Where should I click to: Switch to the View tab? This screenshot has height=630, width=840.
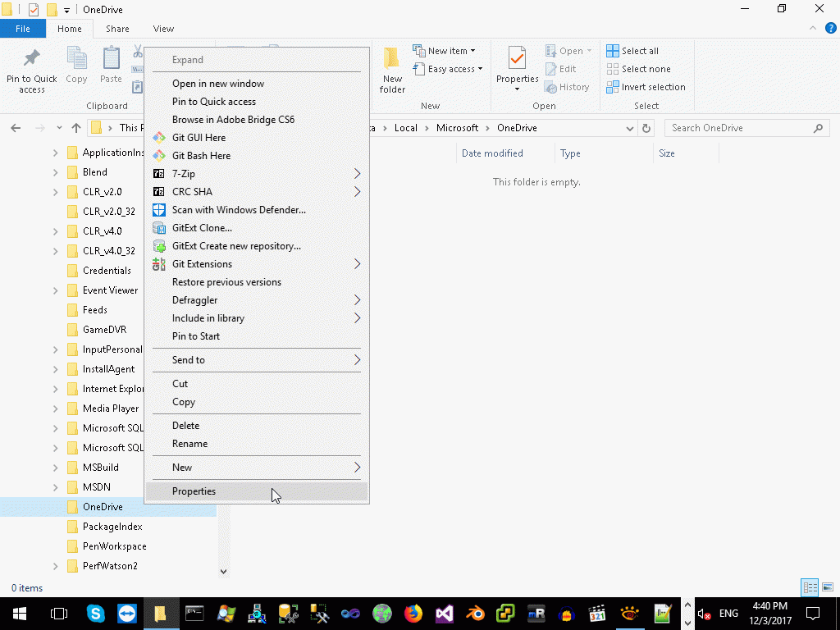pyautogui.click(x=163, y=29)
